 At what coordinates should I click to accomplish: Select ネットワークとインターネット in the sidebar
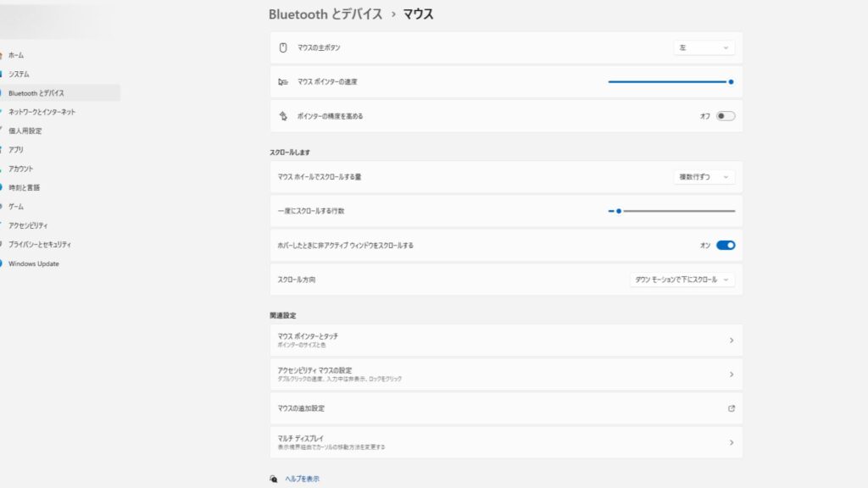pyautogui.click(x=42, y=112)
